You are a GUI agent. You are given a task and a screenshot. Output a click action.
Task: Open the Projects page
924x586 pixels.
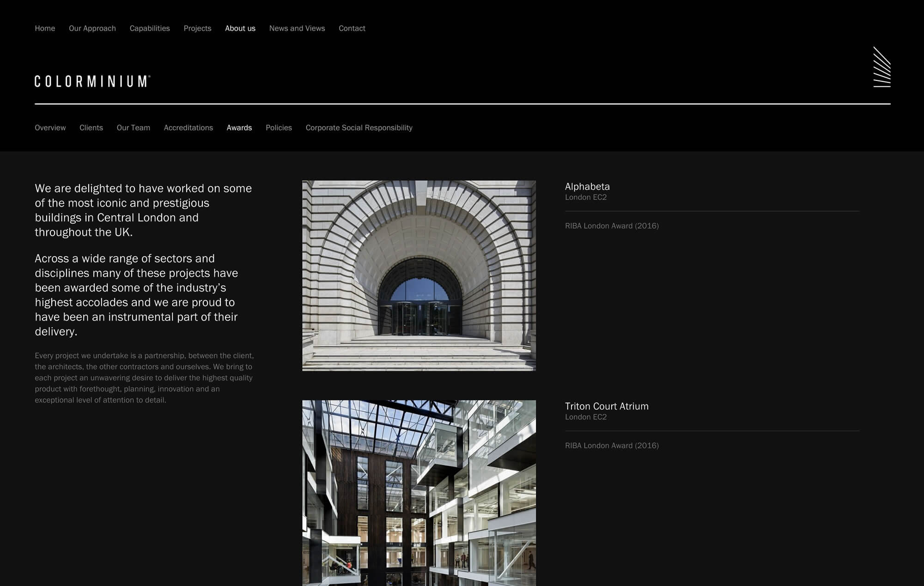click(197, 28)
